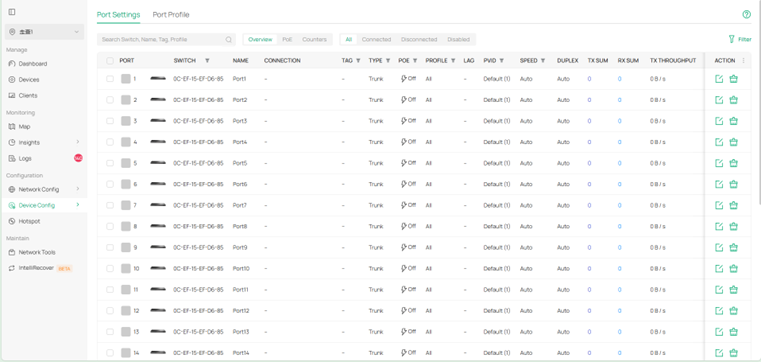Edit Port12 using the edit icon
The height and width of the screenshot is (362, 761).
(x=719, y=311)
